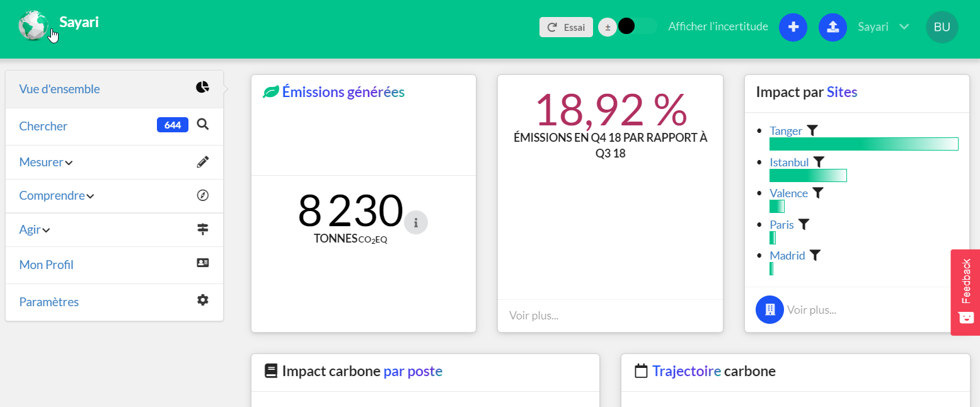Click the Émissions générées title
The image size is (980, 407).
pyautogui.click(x=343, y=92)
